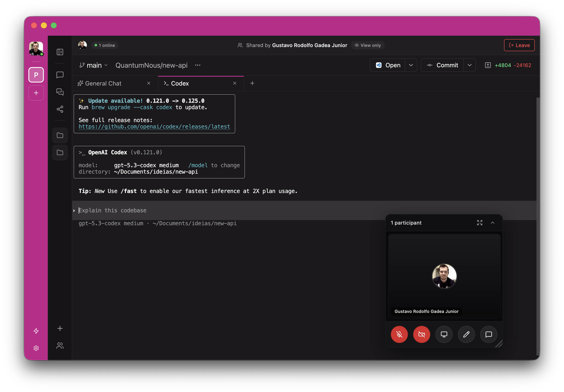
Task: Click the share nodes icon in sidebar
Action: pyautogui.click(x=60, y=109)
